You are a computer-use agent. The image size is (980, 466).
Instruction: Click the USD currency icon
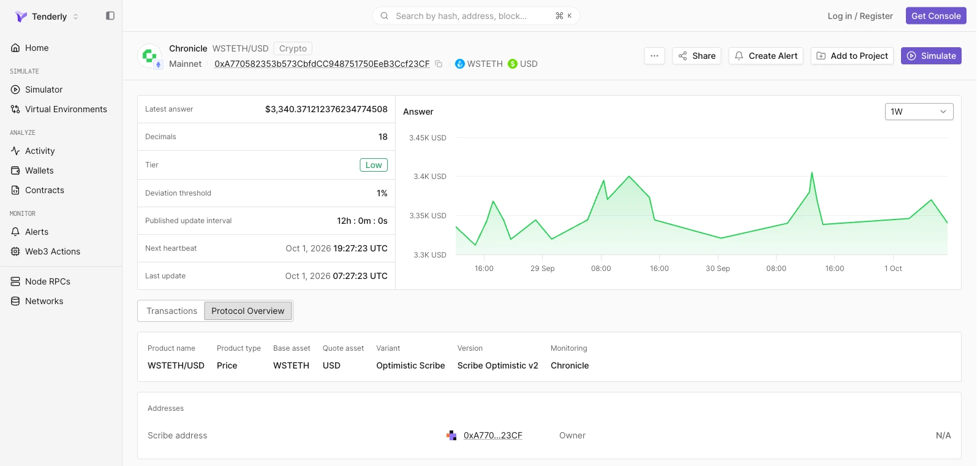click(513, 64)
